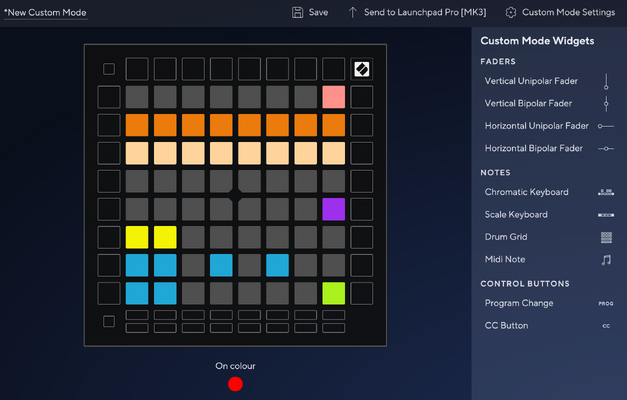Select the pink pad in the top grid row
The image size is (627, 400).
click(333, 97)
